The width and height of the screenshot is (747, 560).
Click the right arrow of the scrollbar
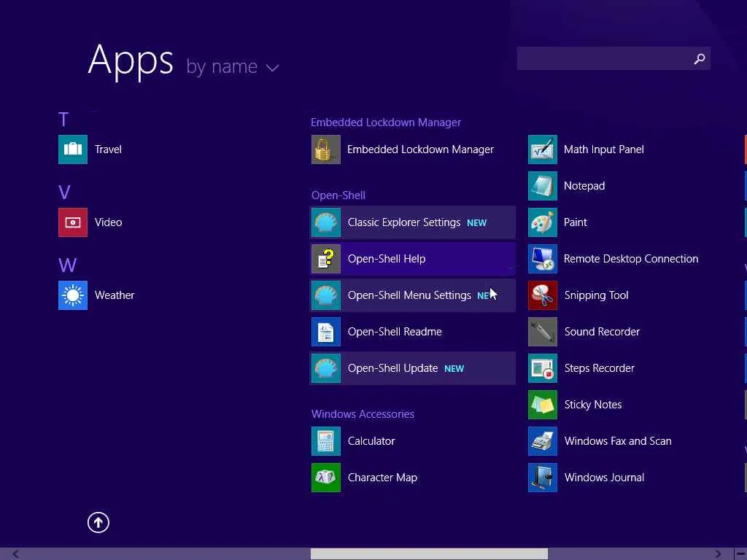pyautogui.click(x=718, y=554)
